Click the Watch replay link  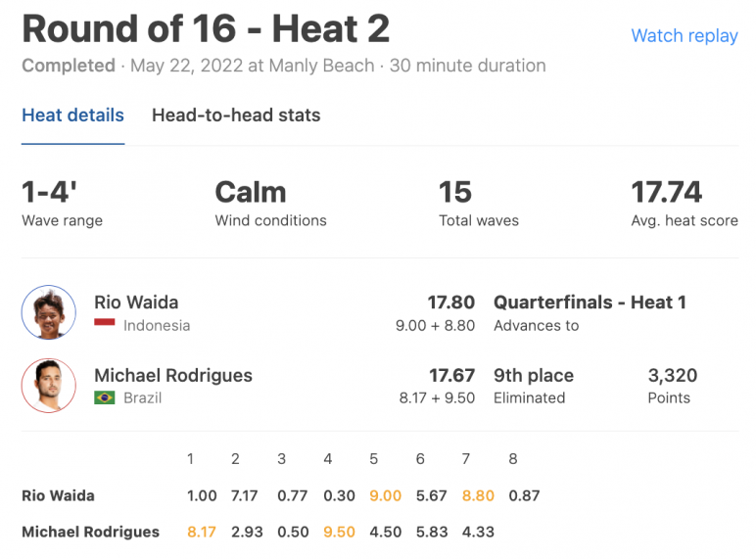685,35
